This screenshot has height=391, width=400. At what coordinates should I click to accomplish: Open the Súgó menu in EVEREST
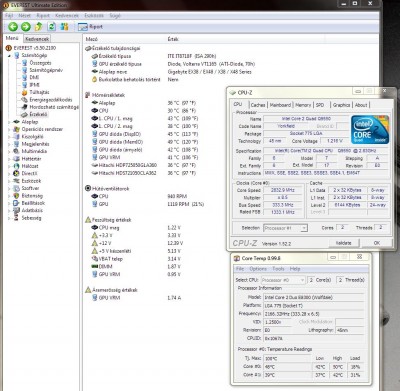pos(115,16)
